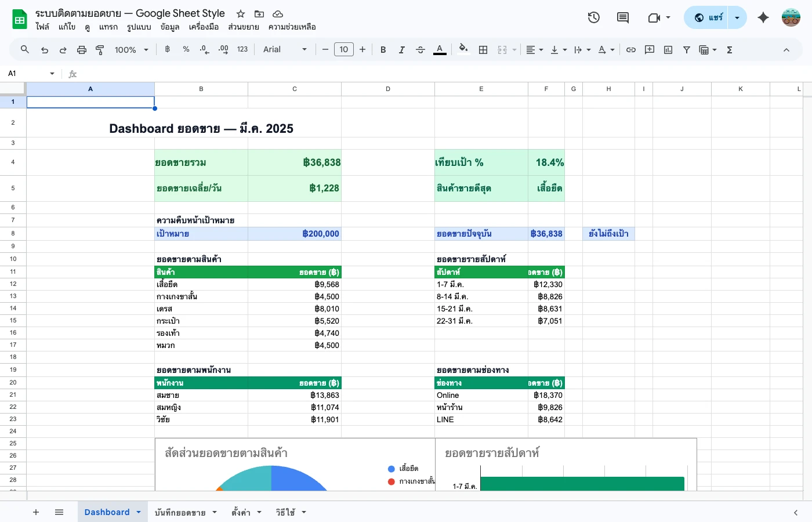Viewport: 812px width, 522px height.
Task: Switch to the บันทึกยอดขาย sheet tab
Action: 180,512
